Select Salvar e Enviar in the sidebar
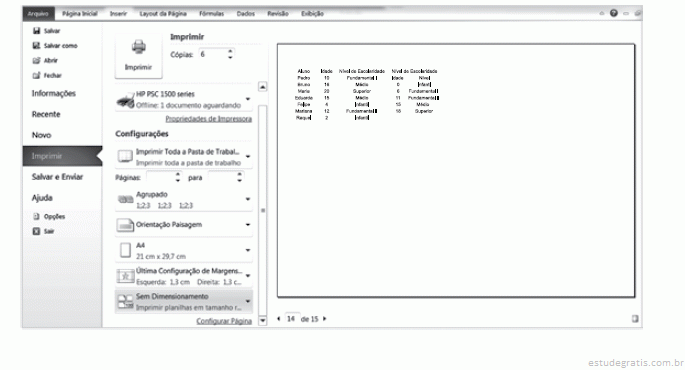 click(x=62, y=177)
